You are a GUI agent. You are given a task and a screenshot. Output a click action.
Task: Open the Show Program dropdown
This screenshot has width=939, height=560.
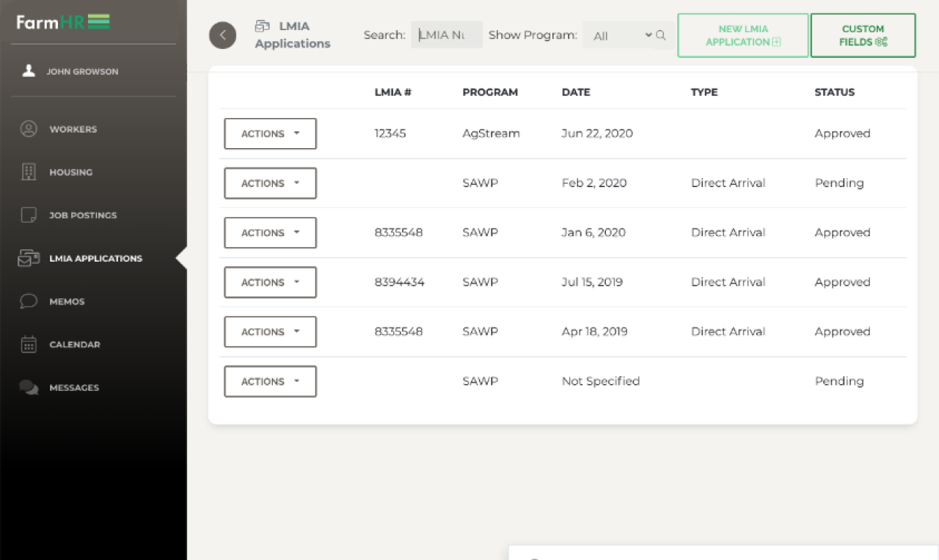pos(619,35)
